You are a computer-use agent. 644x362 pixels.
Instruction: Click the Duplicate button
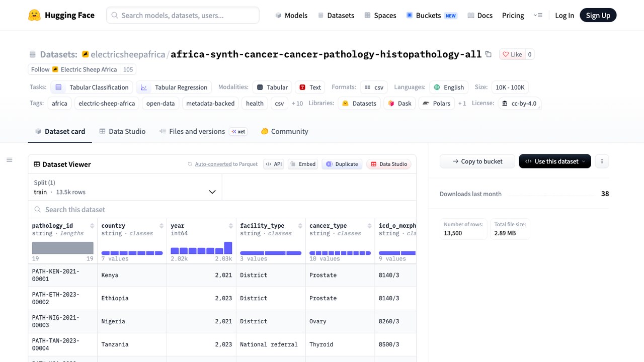342,164
